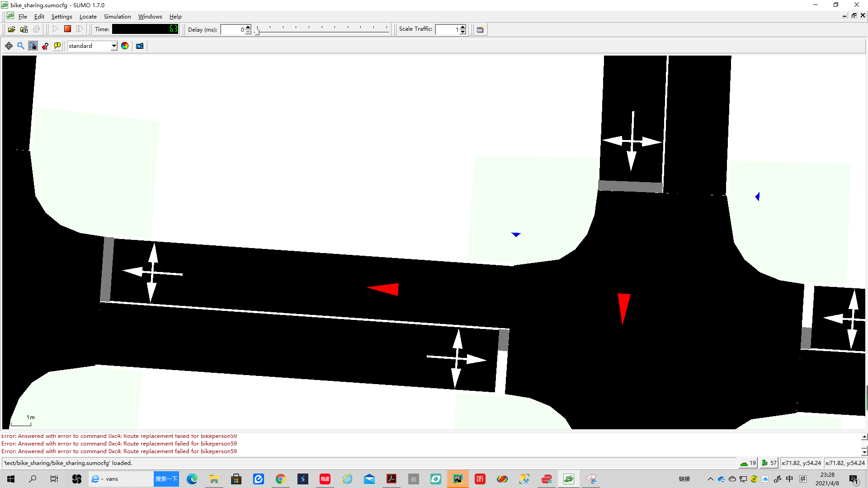Open the edit coloring schemes color wheel
This screenshot has height=488, width=868.
point(125,46)
